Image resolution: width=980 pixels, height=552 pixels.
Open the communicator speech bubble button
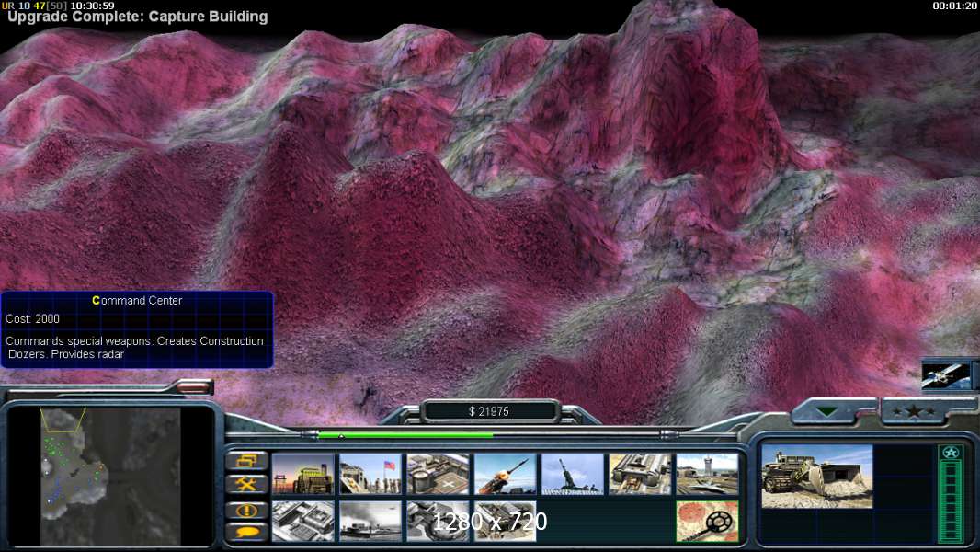(247, 533)
